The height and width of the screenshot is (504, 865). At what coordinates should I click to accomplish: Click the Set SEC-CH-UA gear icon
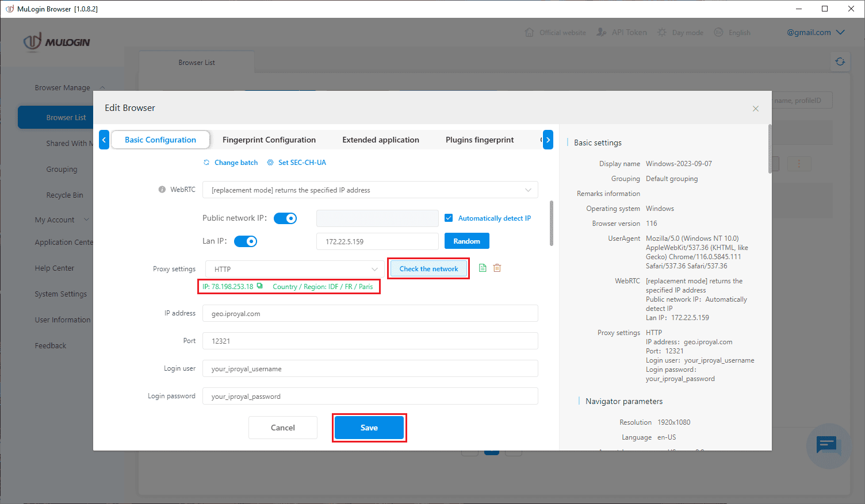[270, 163]
